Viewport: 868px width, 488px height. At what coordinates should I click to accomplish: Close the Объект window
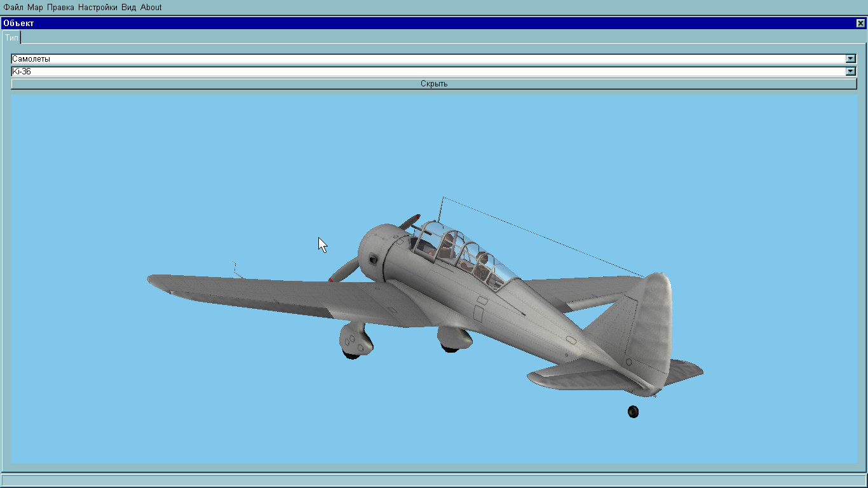click(860, 24)
